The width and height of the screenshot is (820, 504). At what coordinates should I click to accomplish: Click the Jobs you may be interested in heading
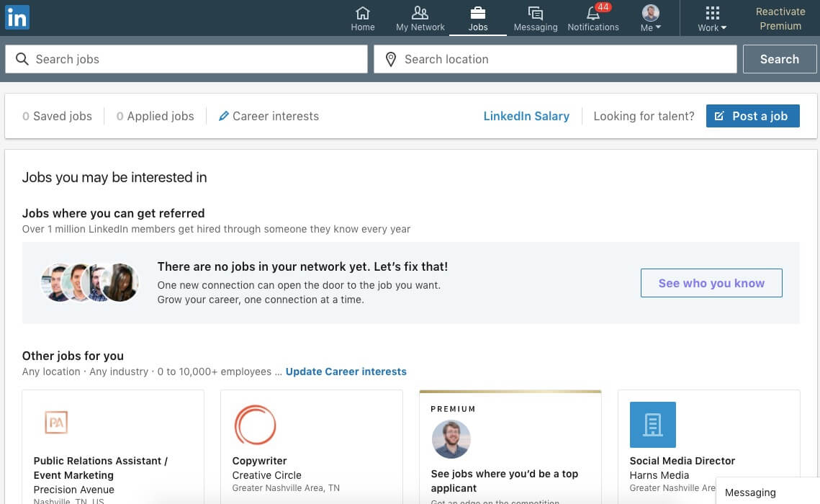pos(114,177)
